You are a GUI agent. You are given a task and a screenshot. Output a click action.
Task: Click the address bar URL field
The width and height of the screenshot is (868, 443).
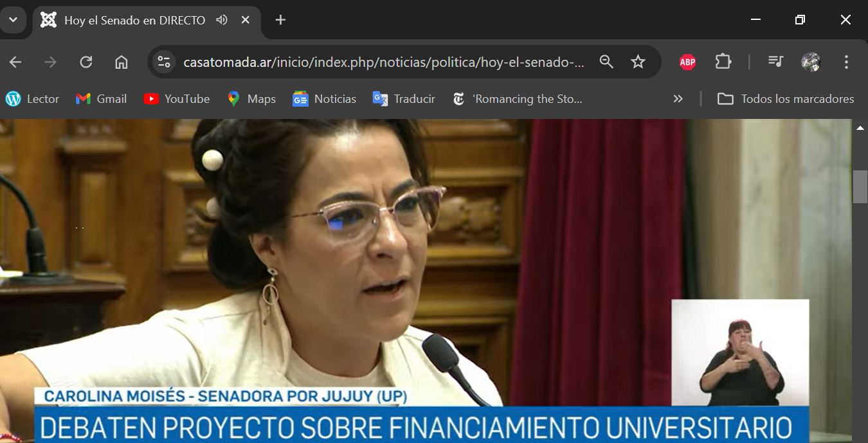point(384,62)
